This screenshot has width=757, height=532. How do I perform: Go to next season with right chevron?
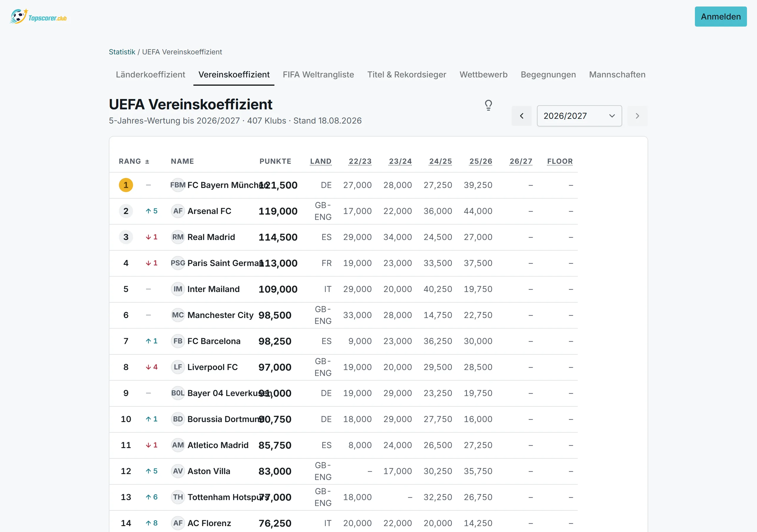pos(637,116)
